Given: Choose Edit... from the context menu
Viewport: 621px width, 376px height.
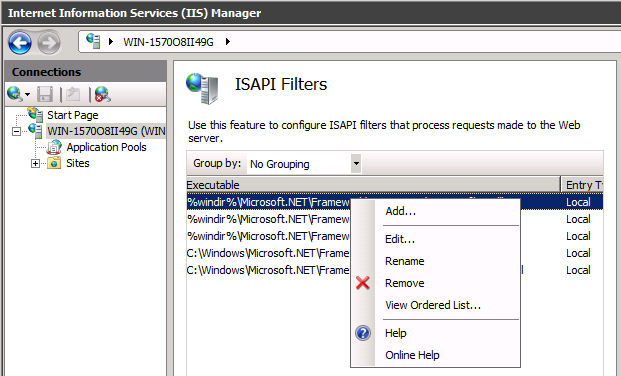Looking at the screenshot, I should (x=400, y=239).
